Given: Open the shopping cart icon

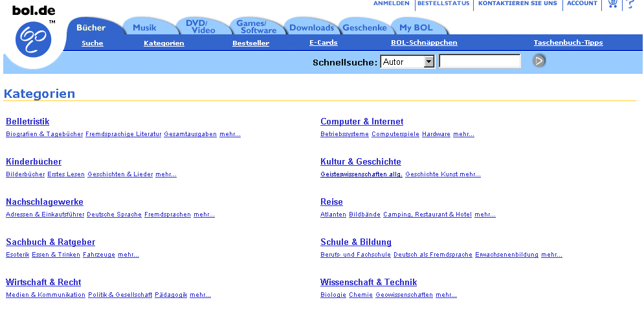Looking at the screenshot, I should click(x=612, y=4).
